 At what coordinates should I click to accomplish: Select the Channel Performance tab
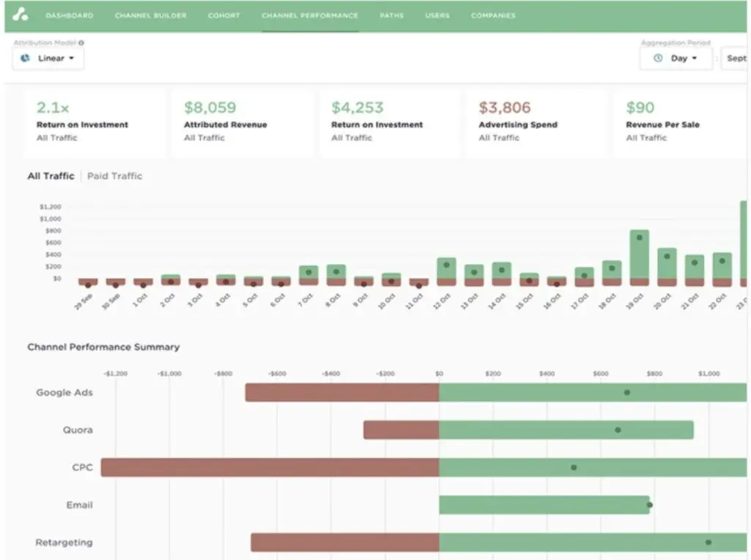pyautogui.click(x=310, y=15)
